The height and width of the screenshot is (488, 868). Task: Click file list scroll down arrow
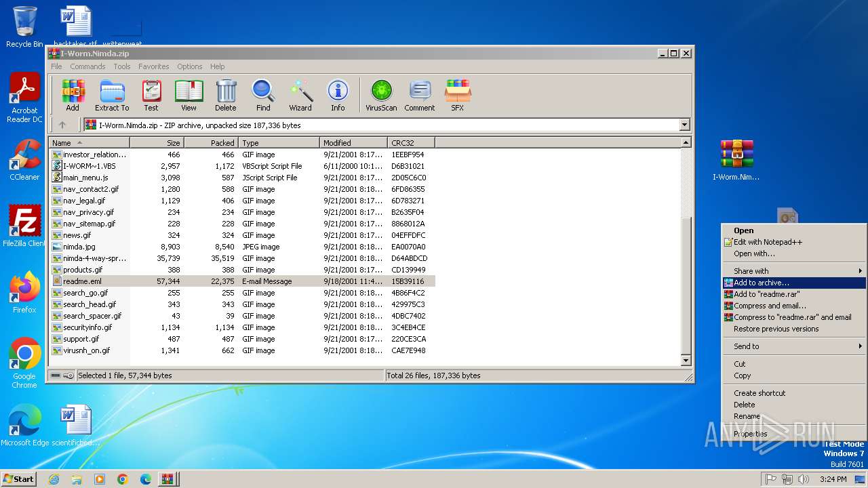coord(686,361)
